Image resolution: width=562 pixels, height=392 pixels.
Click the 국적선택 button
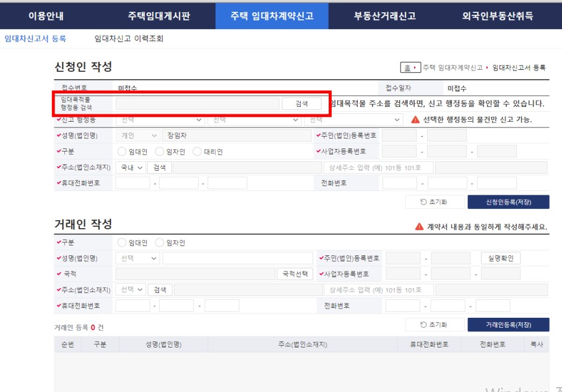pyautogui.click(x=295, y=273)
